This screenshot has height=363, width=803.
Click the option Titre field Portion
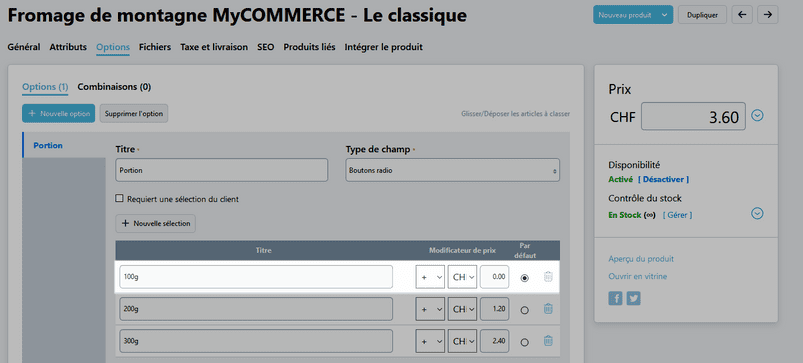click(222, 170)
